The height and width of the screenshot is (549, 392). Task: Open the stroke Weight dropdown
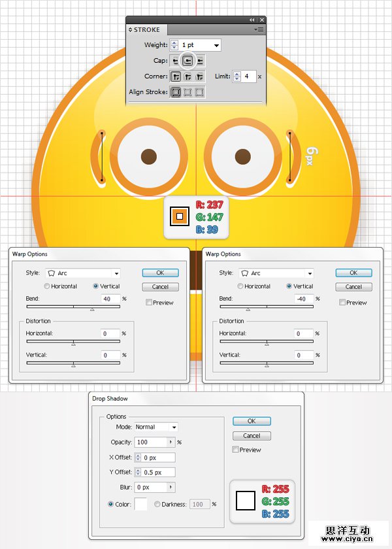click(216, 45)
